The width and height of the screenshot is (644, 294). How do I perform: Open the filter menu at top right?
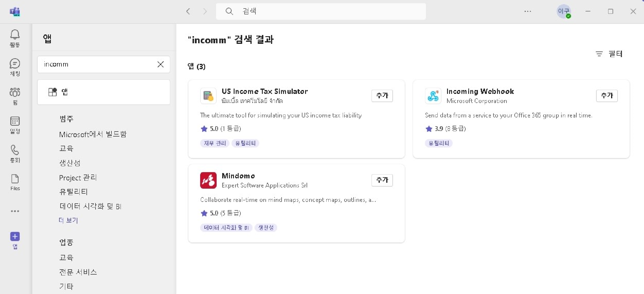point(609,54)
